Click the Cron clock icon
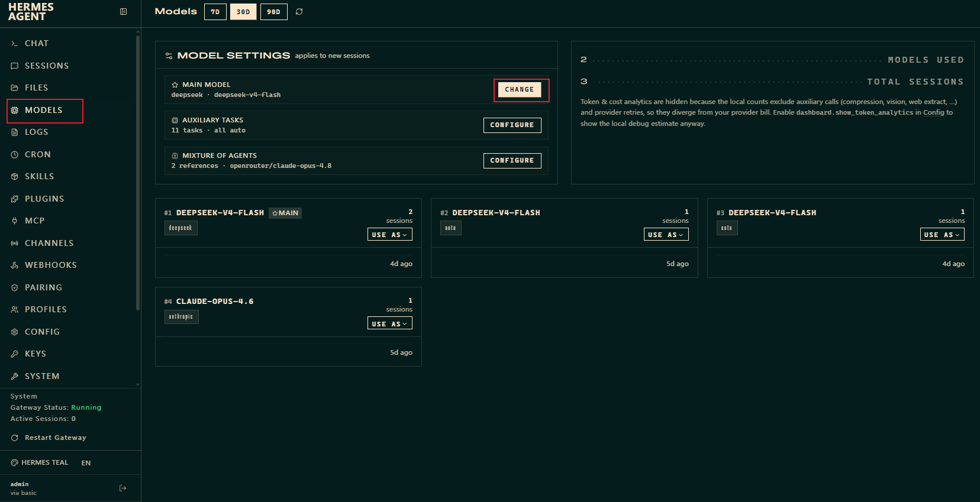 point(15,154)
